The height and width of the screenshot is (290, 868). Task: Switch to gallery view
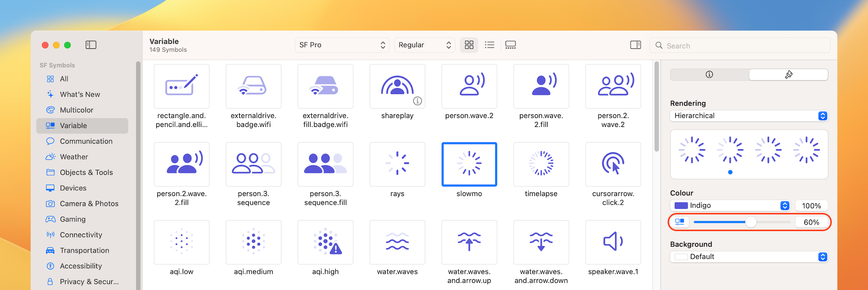(510, 45)
